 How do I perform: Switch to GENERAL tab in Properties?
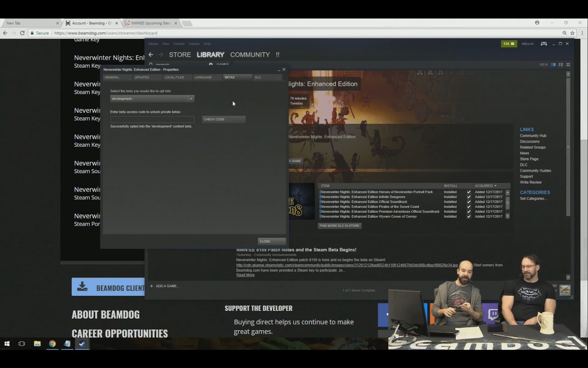click(118, 77)
